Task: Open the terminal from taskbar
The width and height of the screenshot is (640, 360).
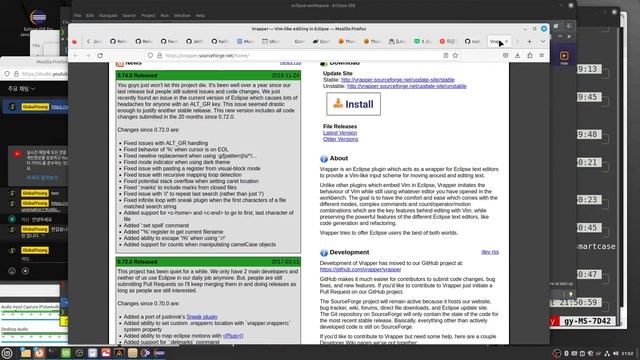Action: tap(53, 353)
